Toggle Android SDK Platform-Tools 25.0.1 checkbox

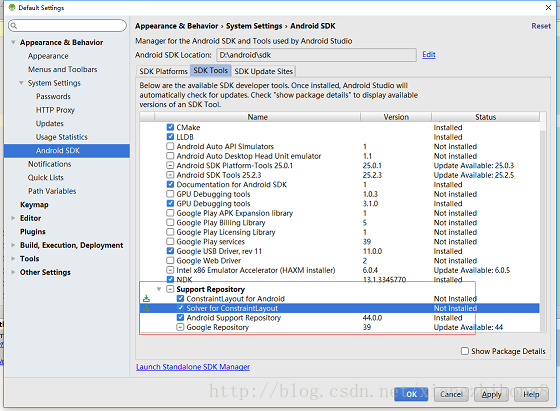(x=170, y=165)
